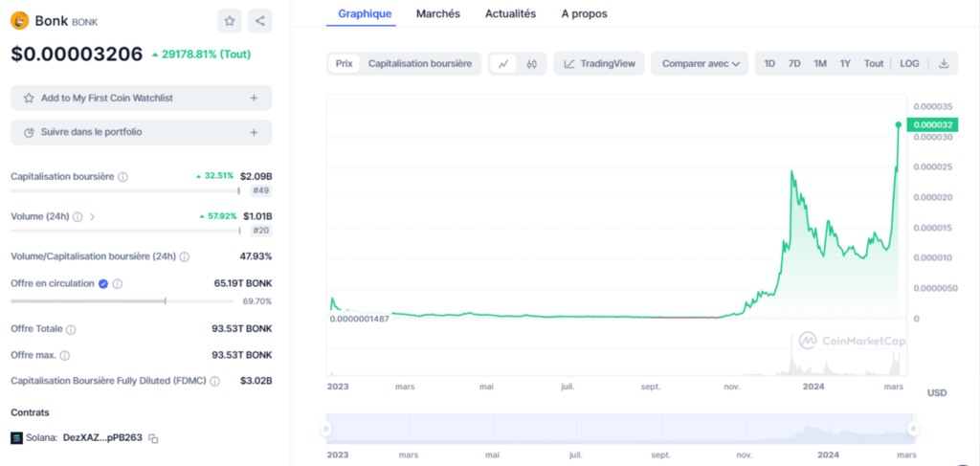Open info icon next to Offre max.
Screen dimensions: 980x466
[65, 355]
